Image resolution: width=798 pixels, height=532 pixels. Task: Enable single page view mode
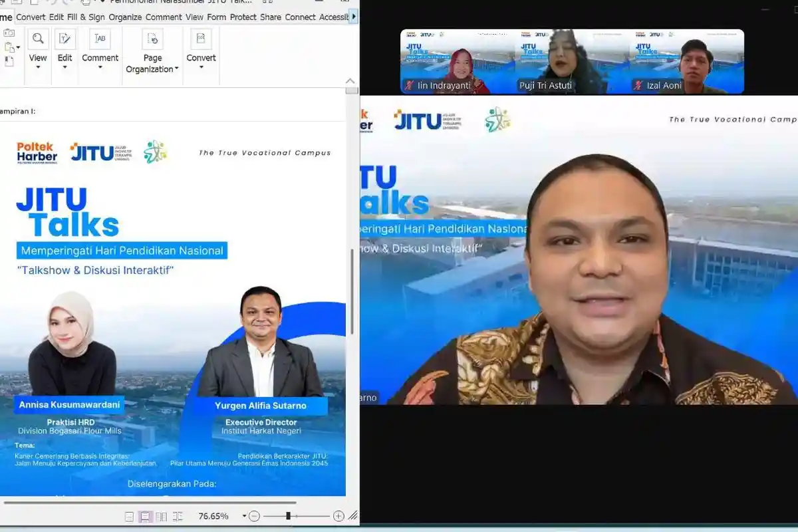(130, 517)
